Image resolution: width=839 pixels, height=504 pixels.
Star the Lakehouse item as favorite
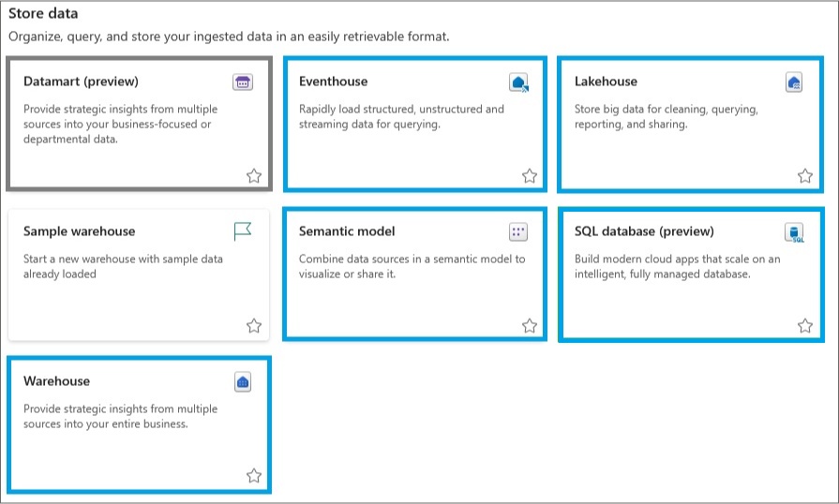point(804,176)
